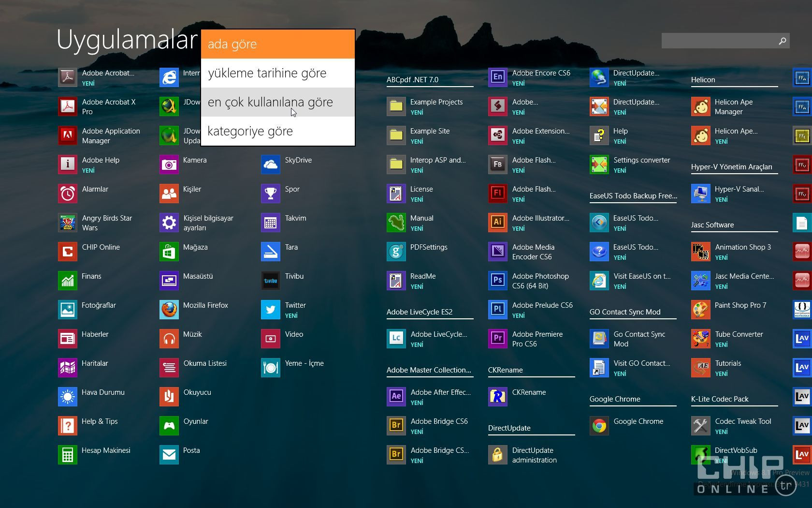
Task: Open CHIP Online app icon
Action: point(68,252)
